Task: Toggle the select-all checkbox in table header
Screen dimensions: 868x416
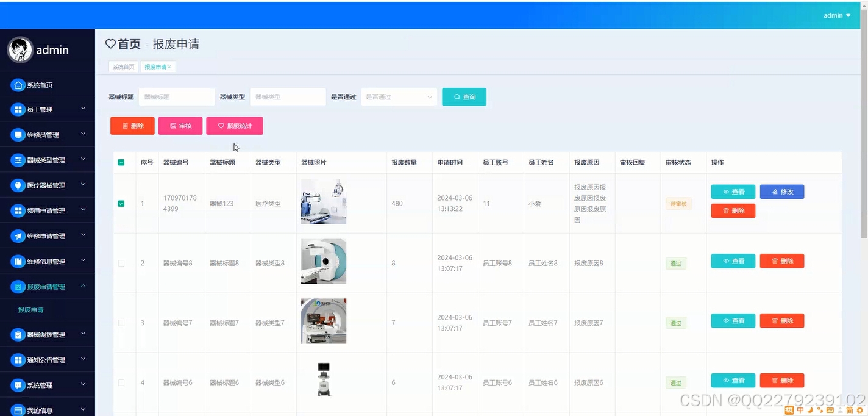Action: point(121,162)
